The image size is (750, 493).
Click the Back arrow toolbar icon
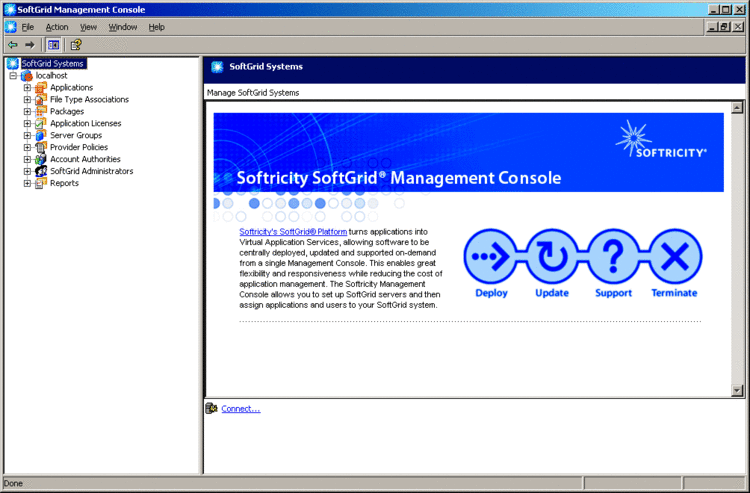12,44
